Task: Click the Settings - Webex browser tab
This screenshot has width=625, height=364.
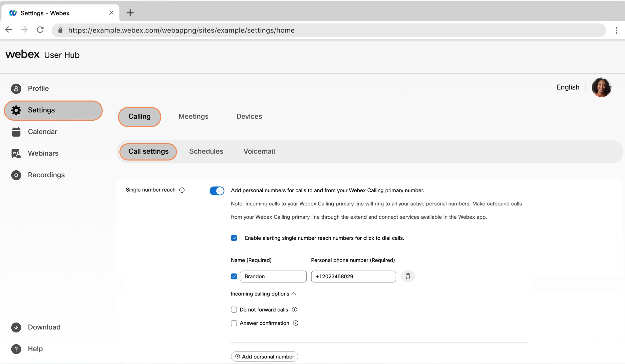Action: coord(60,13)
